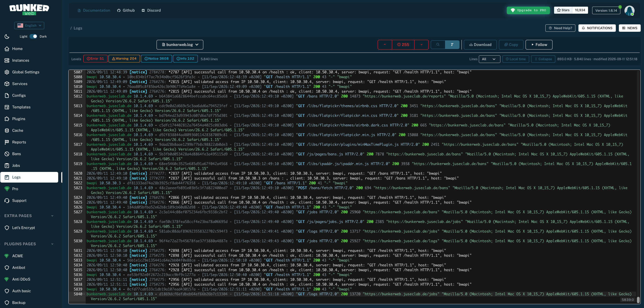Click the Cache database icon

click(x=7, y=131)
